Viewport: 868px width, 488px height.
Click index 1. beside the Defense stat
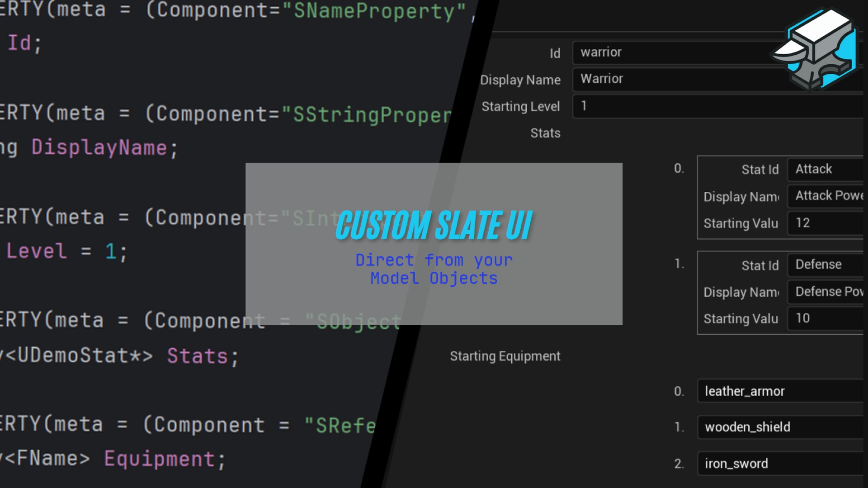coord(679,264)
